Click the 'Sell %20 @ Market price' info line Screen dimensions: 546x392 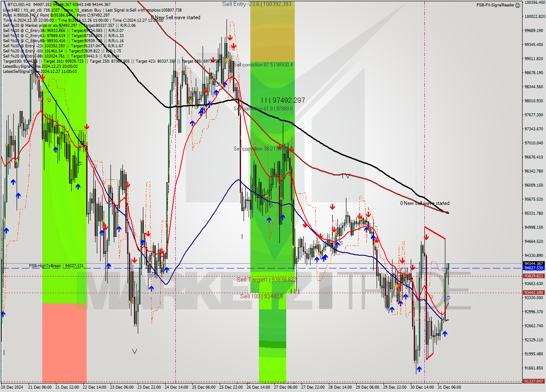pos(69,25)
